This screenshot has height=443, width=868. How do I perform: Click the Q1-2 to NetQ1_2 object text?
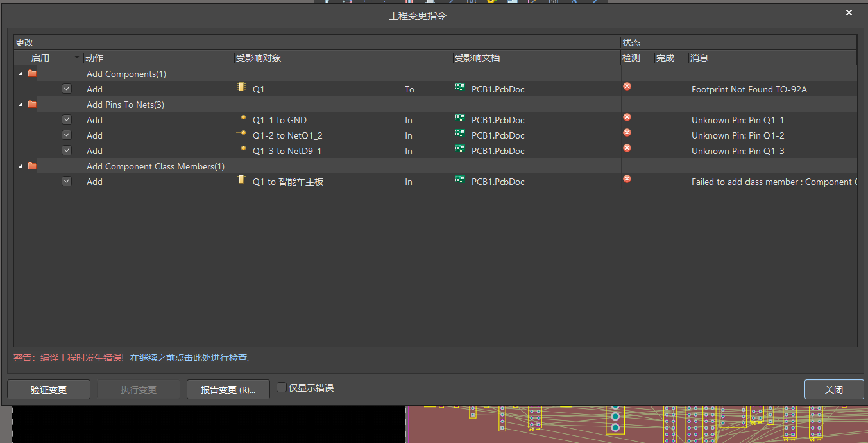pos(287,135)
